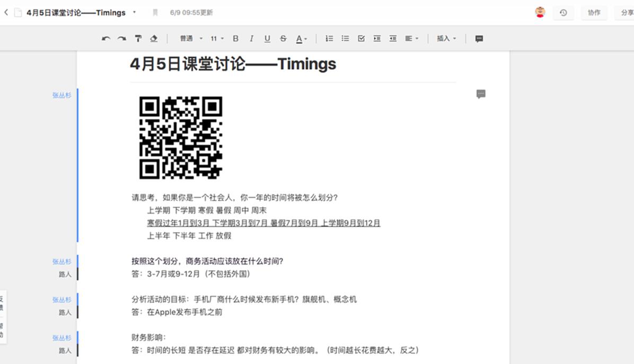Click author label 张丛杉 beside QR code
This screenshot has width=634, height=364.
(x=61, y=95)
